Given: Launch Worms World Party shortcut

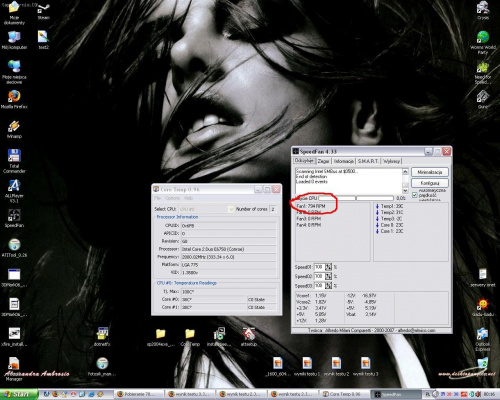Looking at the screenshot, I should tap(483, 42).
